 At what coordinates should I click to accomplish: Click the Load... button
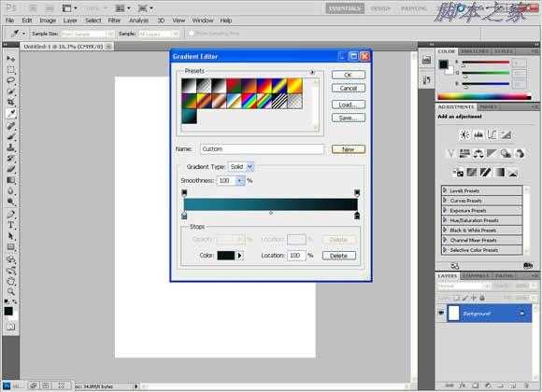click(x=348, y=105)
